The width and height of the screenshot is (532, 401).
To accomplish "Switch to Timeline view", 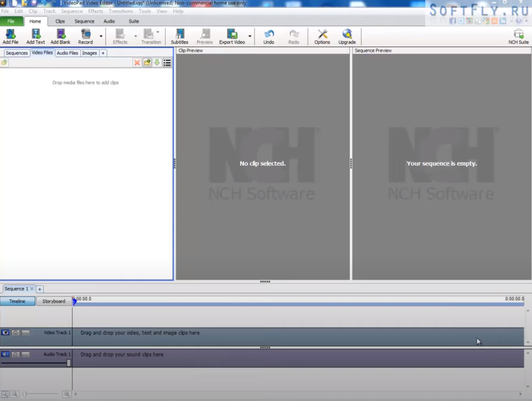I will (17, 301).
